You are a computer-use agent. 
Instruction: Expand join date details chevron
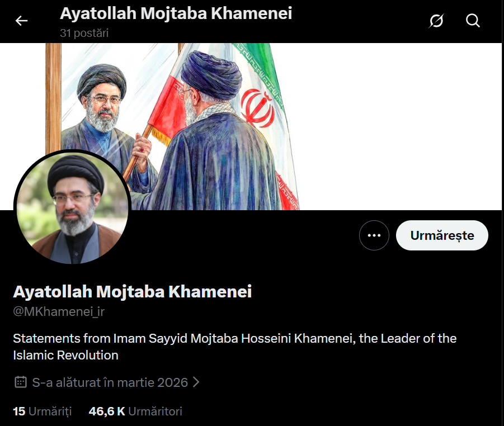pyautogui.click(x=196, y=382)
